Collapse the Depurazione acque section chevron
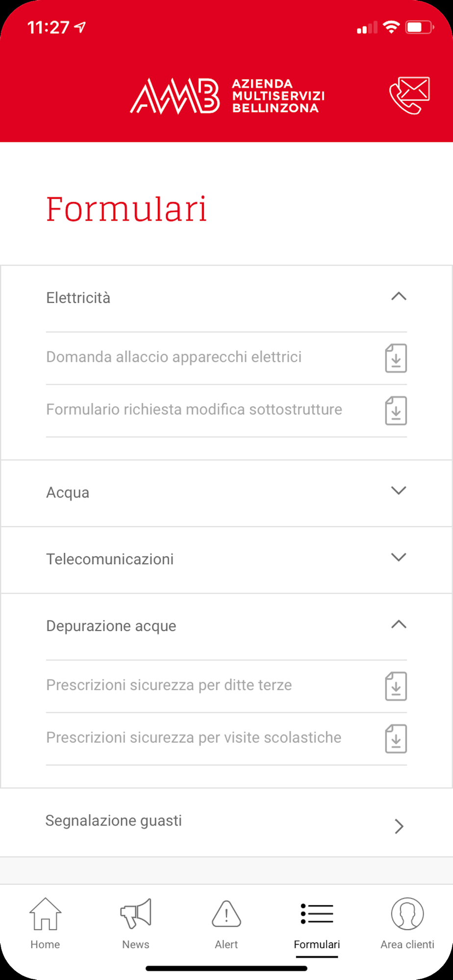The image size is (453, 980). (399, 624)
